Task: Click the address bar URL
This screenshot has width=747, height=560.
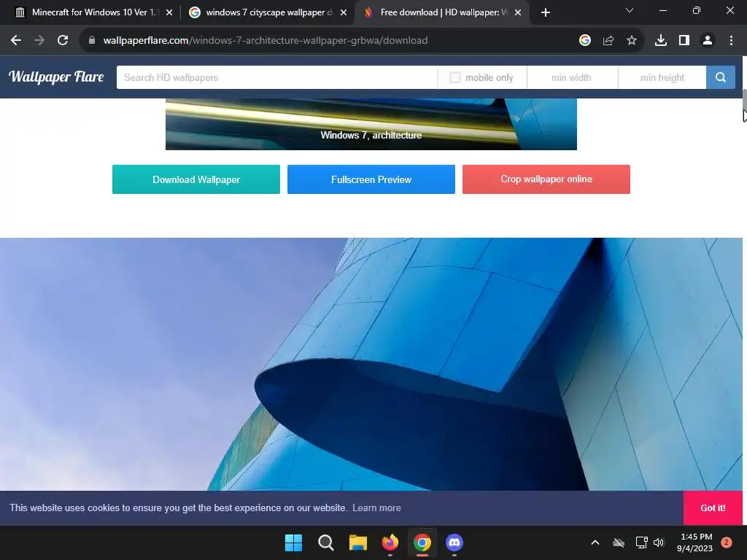Action: [x=266, y=41]
